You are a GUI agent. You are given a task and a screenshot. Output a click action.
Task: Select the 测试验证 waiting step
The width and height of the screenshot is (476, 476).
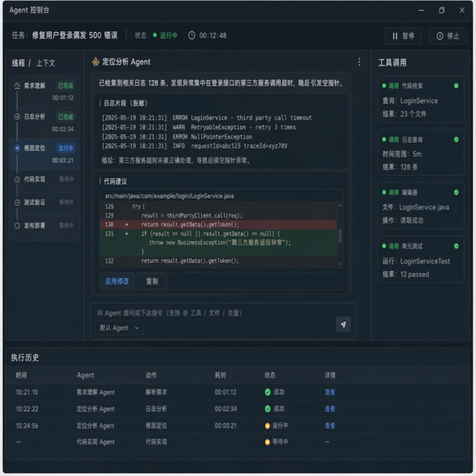tap(44, 203)
